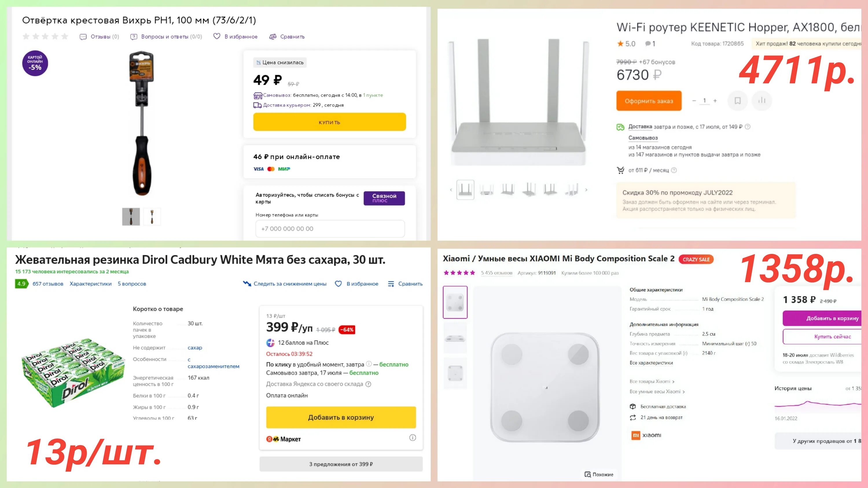Screen dimensions: 868x488
Task: Click the phone number input field
Action: pos(330,228)
